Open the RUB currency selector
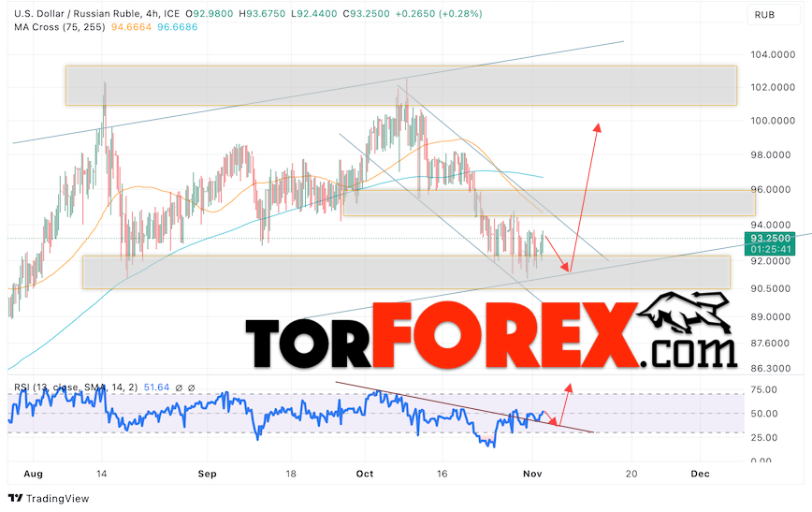Screen dimensions: 812x512 click(774, 15)
